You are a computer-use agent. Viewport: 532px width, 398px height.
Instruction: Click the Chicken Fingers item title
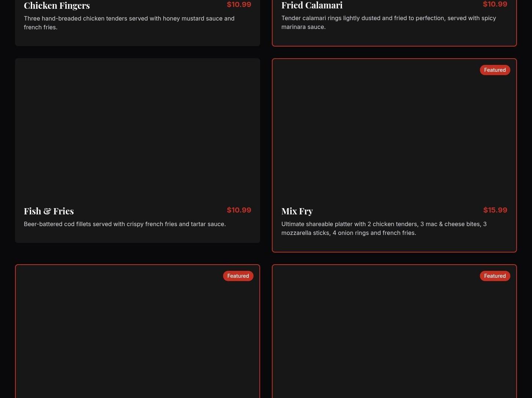(57, 5)
